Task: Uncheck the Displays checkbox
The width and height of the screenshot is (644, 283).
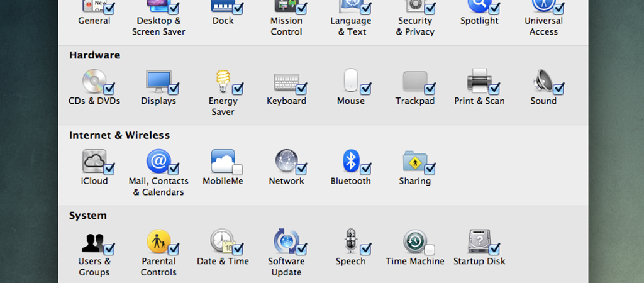Action: pos(174,89)
